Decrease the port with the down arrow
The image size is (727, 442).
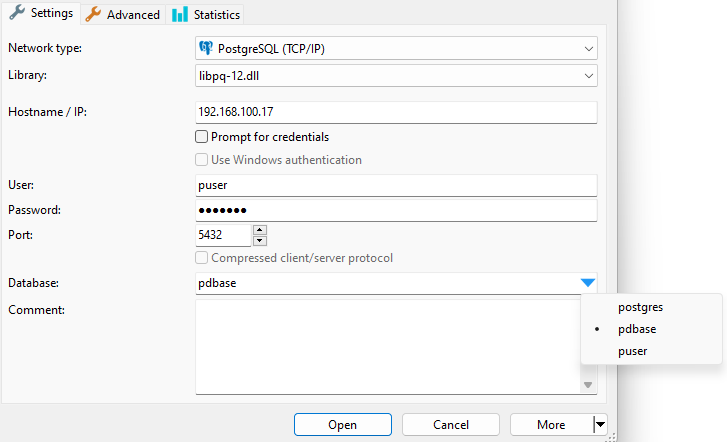[x=260, y=240]
